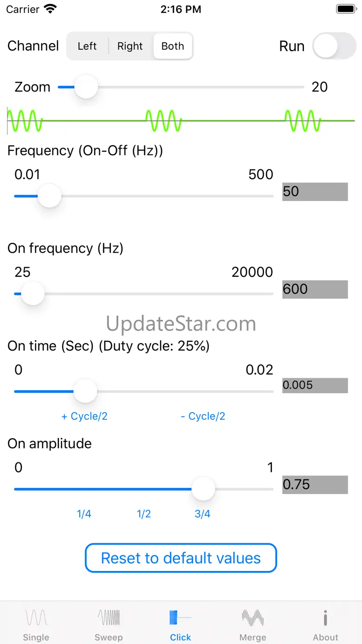
Task: Set amplitude to 1/2 preset
Action: (x=144, y=514)
